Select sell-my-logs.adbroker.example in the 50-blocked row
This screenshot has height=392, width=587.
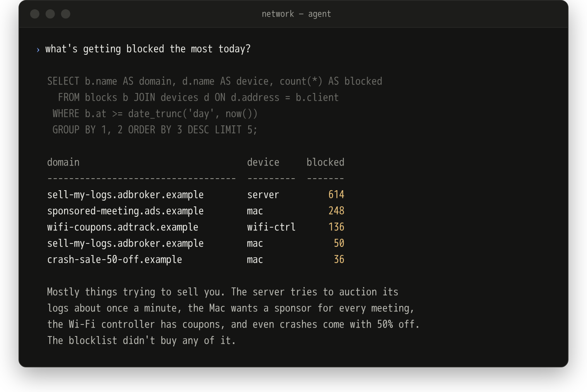click(126, 243)
